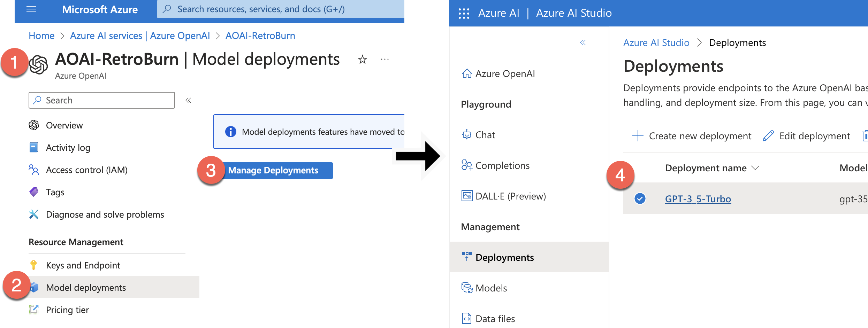
Task: Open the GPT-3_5-Turbo deployment link
Action: [698, 199]
